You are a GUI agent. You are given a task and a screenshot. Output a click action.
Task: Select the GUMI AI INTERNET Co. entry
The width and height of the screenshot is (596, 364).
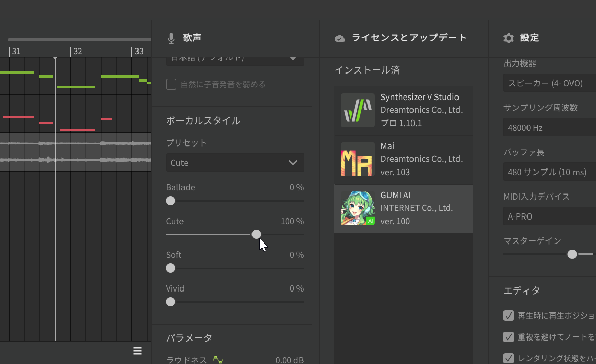click(x=403, y=208)
